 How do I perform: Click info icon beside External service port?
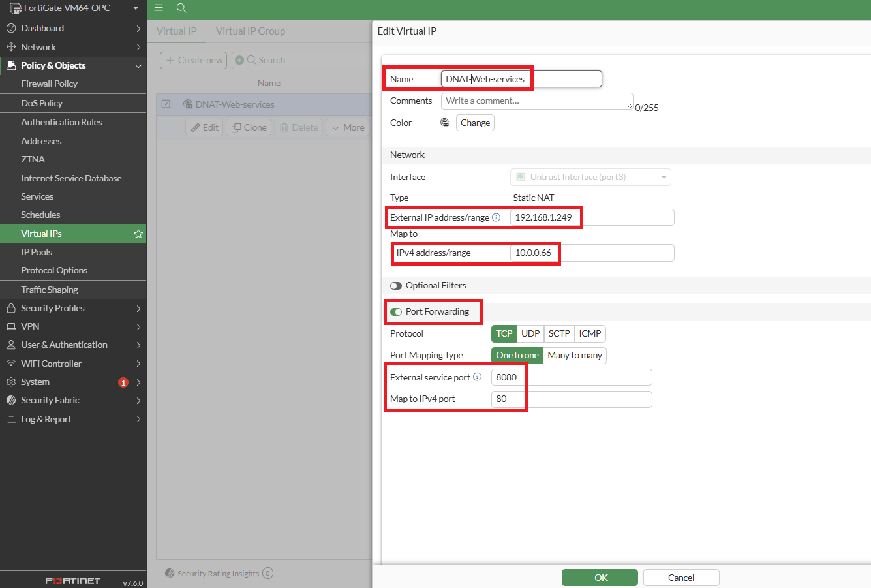pyautogui.click(x=477, y=377)
